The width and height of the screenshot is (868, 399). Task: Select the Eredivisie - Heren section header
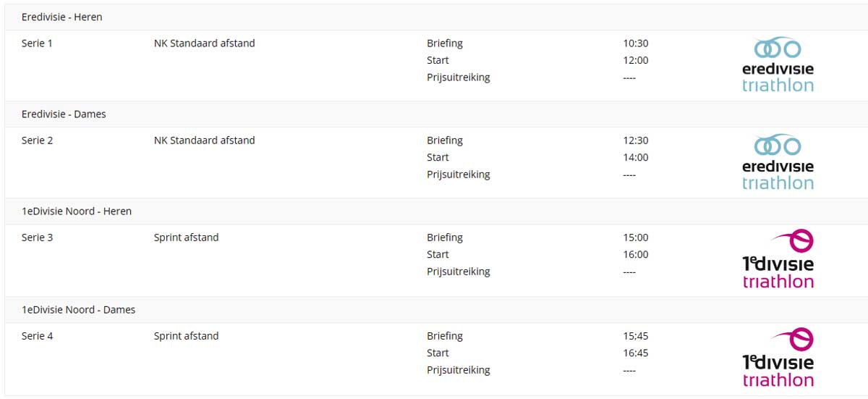[x=61, y=17]
